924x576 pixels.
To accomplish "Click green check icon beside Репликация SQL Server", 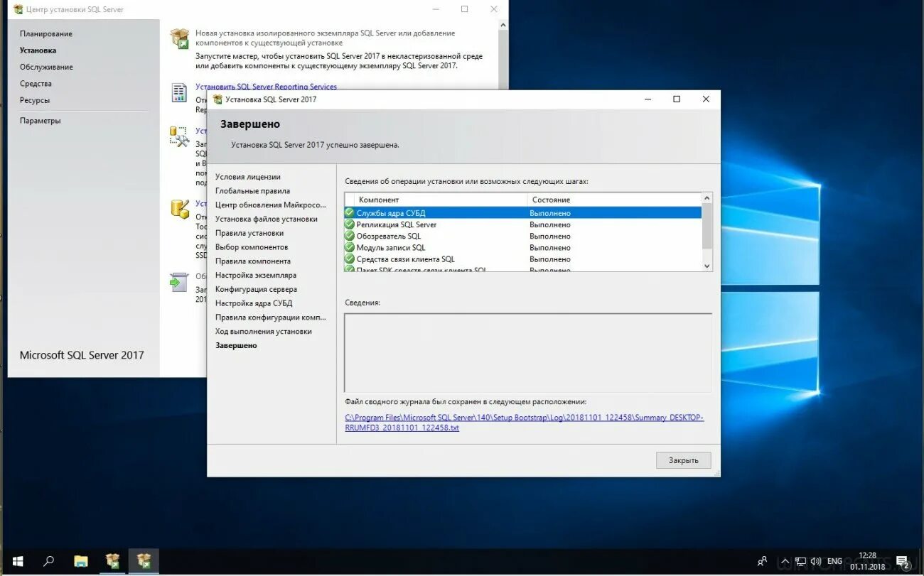I will point(350,224).
